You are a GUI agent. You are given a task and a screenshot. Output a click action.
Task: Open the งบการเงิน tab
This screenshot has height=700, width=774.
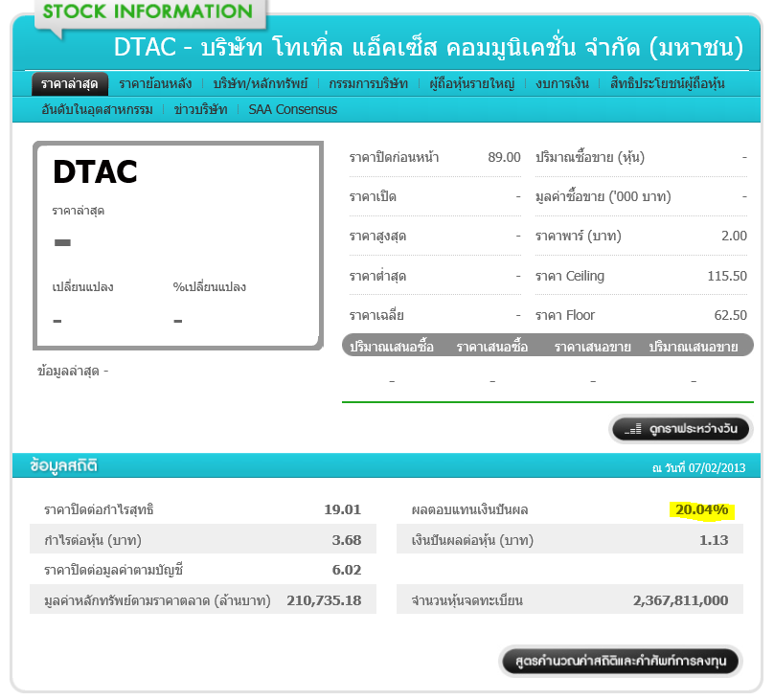click(x=562, y=84)
